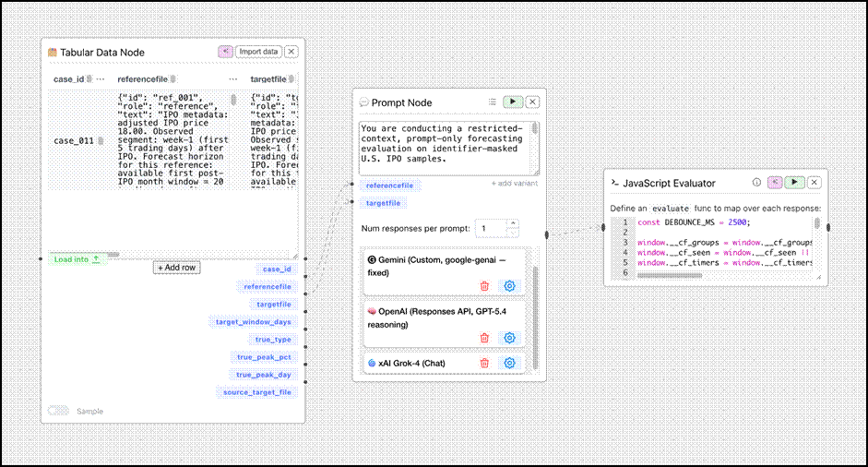The image size is (868, 467).
Task: Click the OpenAI brain logo icon
Action: coord(372,311)
